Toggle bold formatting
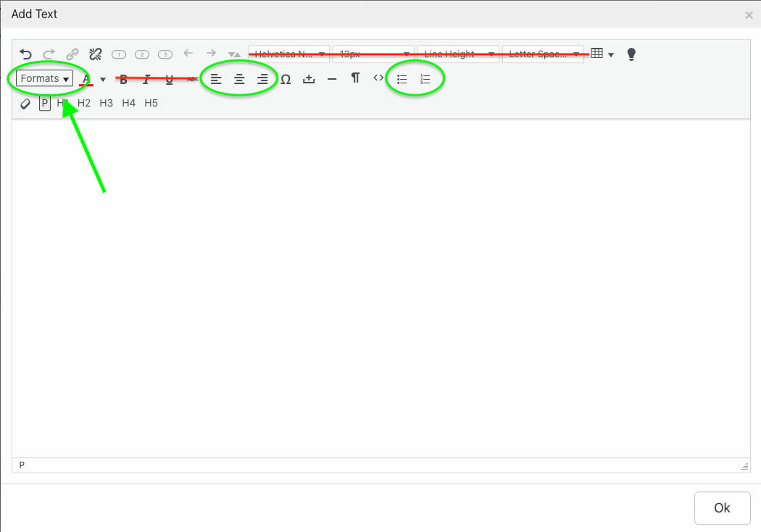Image resolution: width=761 pixels, height=532 pixels. [x=123, y=79]
